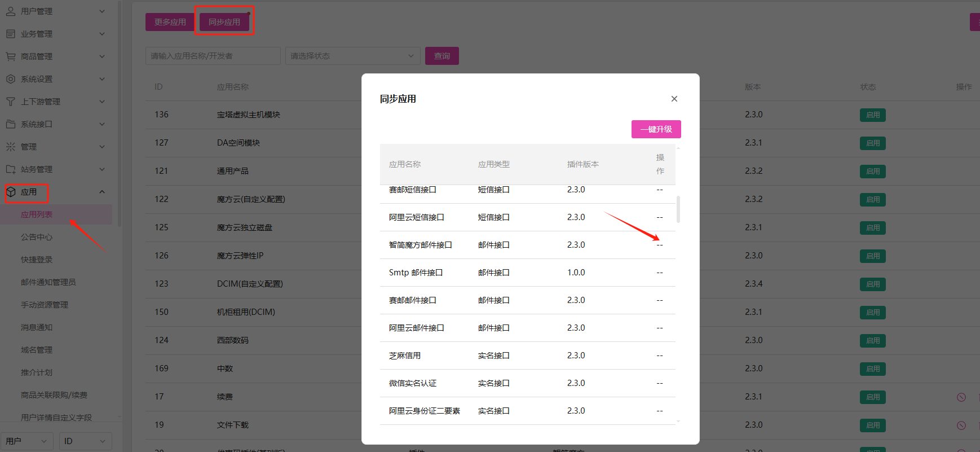Click 魔方云(自定义配置) in the app list
This screenshot has width=980, height=452.
[251, 199]
